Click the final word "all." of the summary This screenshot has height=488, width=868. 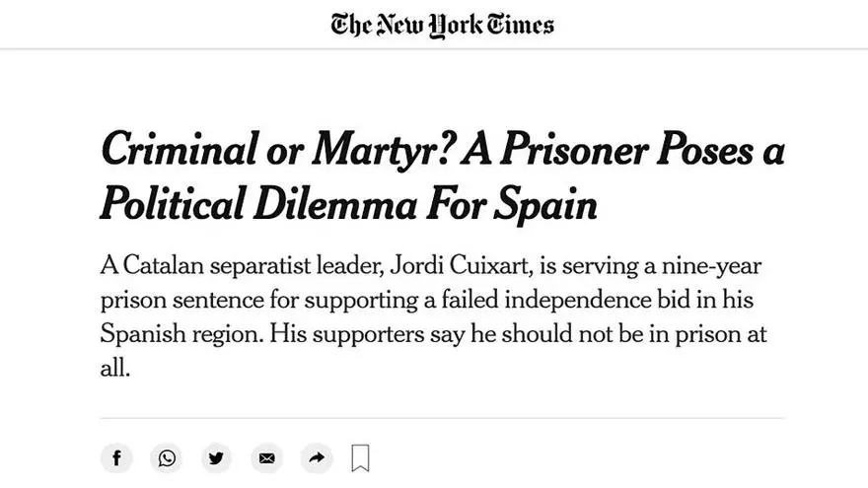[115, 367]
